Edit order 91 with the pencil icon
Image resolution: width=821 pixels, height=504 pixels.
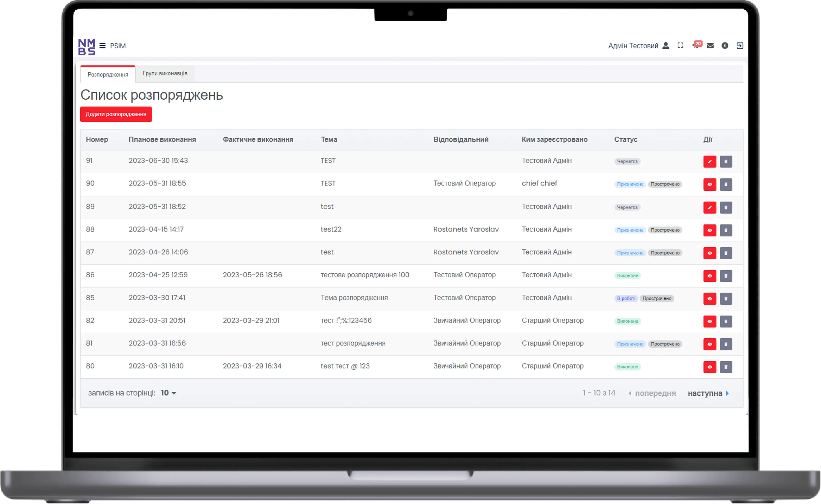click(x=710, y=161)
